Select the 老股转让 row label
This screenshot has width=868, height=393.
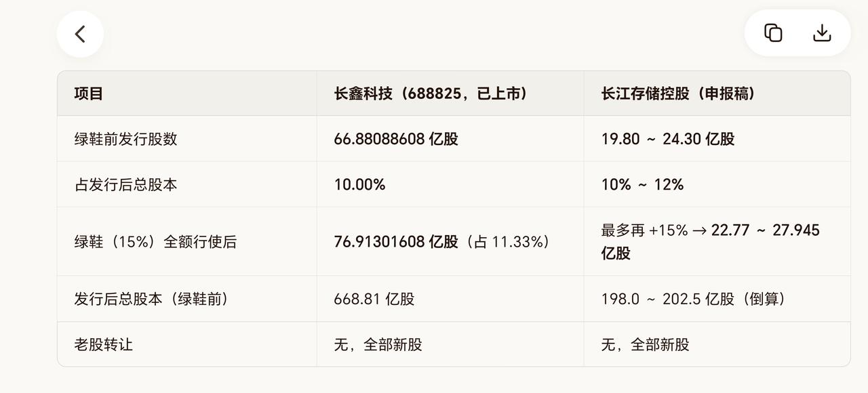point(104,344)
